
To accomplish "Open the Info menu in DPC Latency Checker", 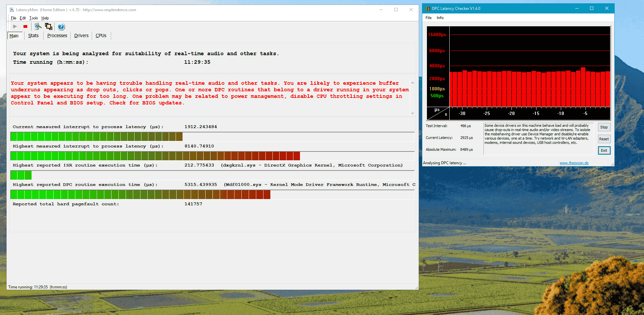I will click(x=440, y=18).
